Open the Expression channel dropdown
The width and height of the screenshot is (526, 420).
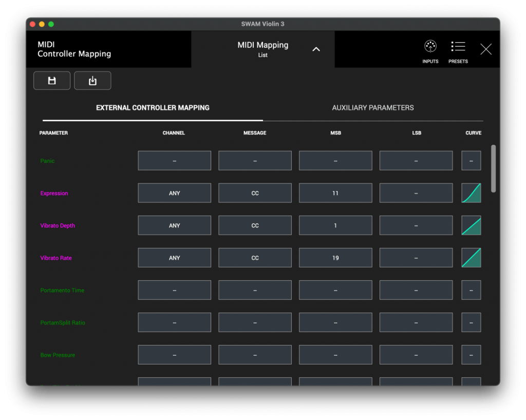pyautogui.click(x=174, y=193)
